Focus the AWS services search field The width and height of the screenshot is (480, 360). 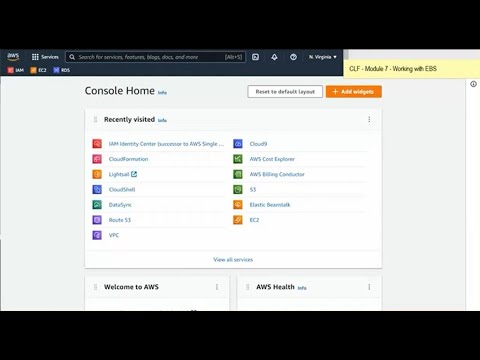[155, 57]
